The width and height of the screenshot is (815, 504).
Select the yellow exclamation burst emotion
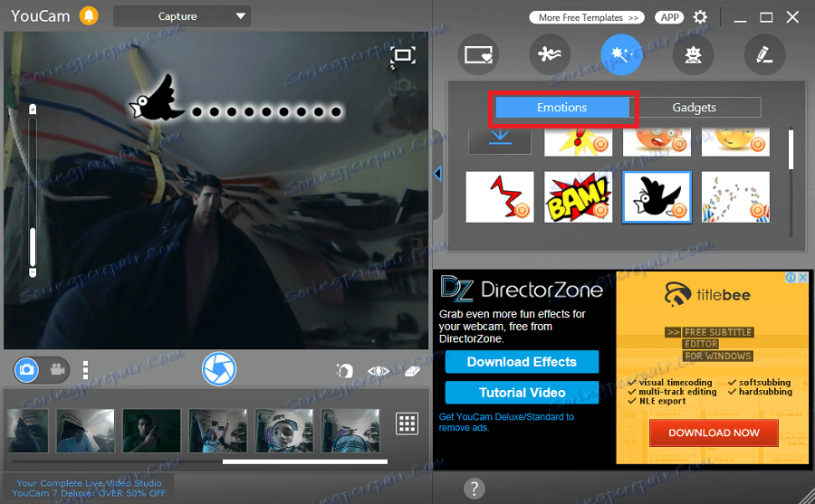point(578,142)
